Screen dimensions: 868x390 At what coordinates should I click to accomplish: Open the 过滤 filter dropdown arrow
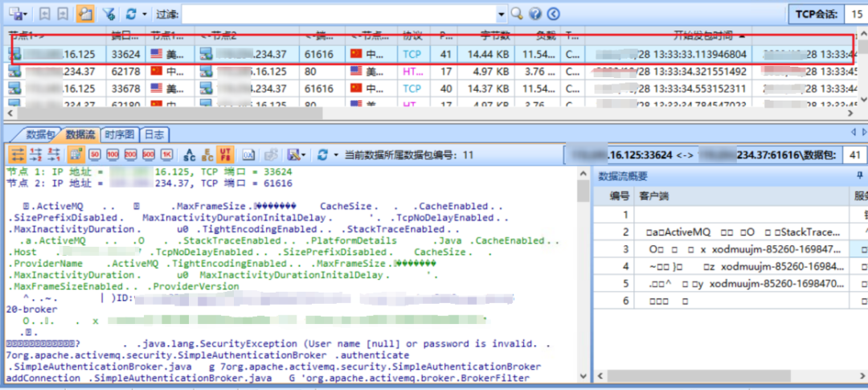tap(501, 14)
